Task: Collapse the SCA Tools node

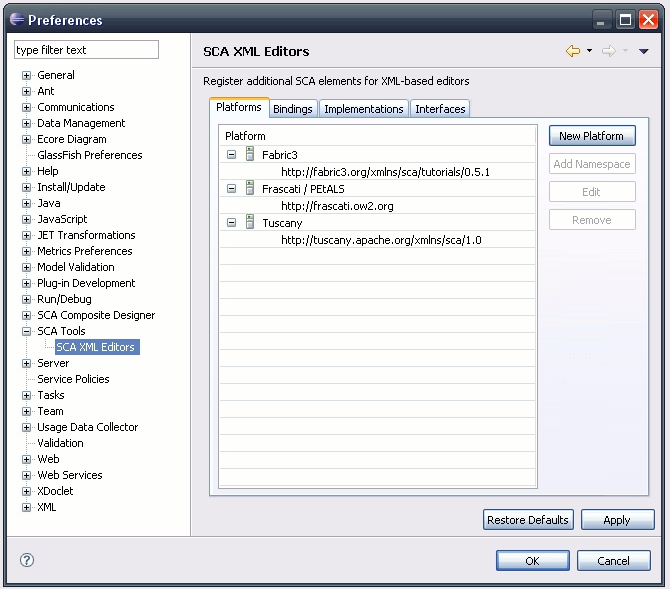Action: [x=26, y=332]
